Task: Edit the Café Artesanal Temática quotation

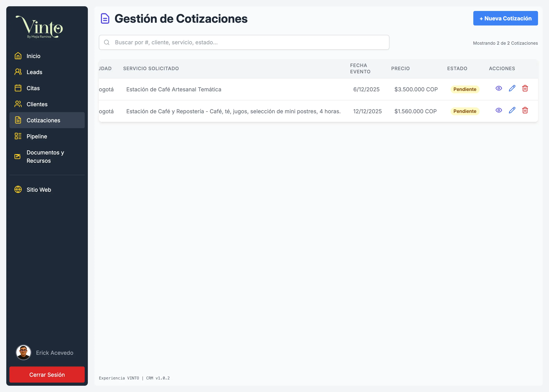Action: click(x=512, y=88)
